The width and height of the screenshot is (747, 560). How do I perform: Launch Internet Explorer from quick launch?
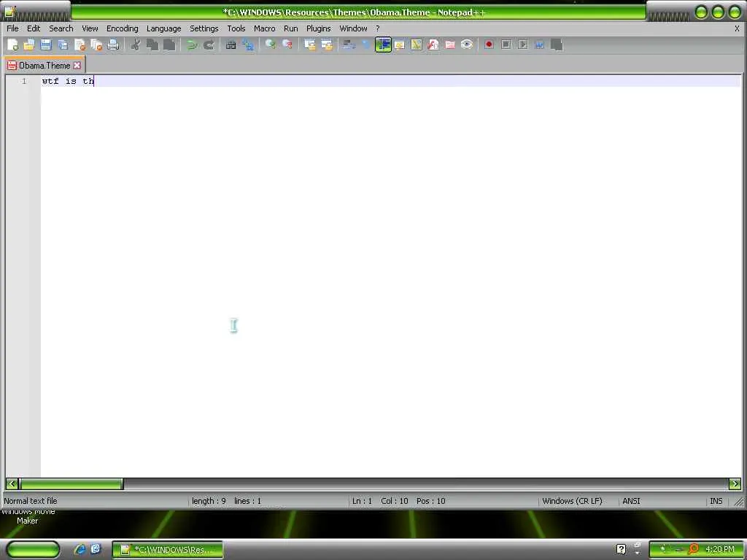[80, 549]
